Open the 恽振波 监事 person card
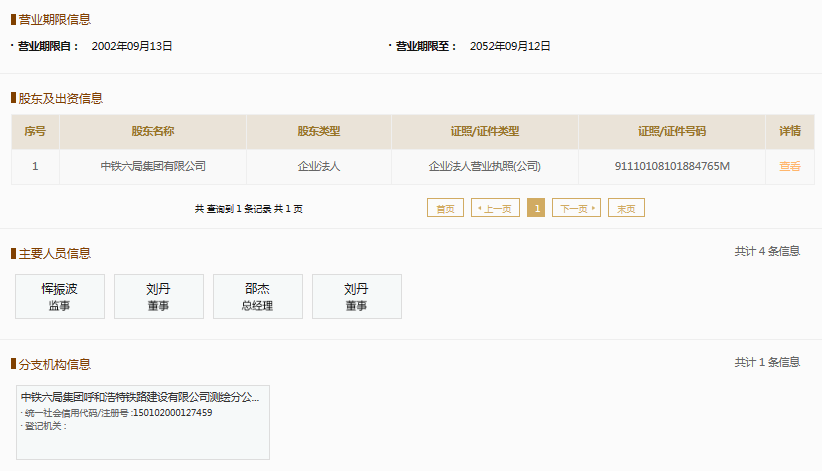The height and width of the screenshot is (471, 822). (x=60, y=296)
